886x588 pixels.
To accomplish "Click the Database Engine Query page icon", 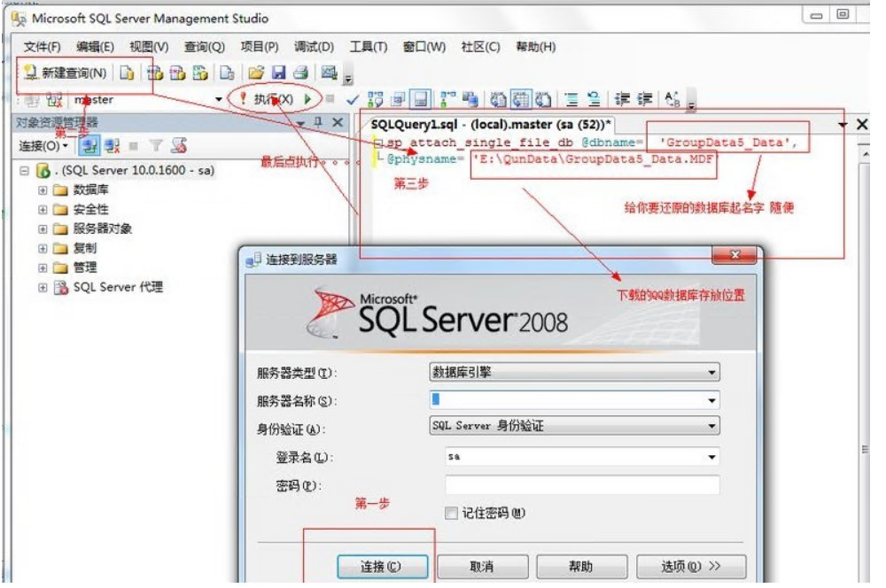I will pos(127,73).
